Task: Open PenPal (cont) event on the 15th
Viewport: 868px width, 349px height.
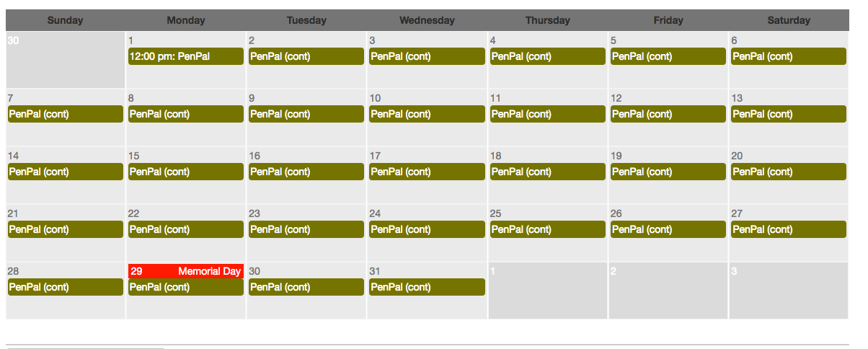Action: click(x=185, y=172)
